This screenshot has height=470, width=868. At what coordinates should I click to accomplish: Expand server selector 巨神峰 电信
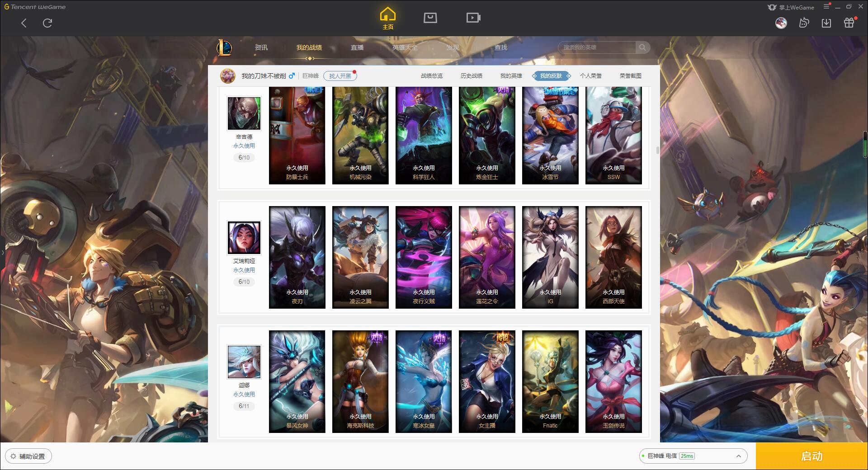tap(693, 456)
